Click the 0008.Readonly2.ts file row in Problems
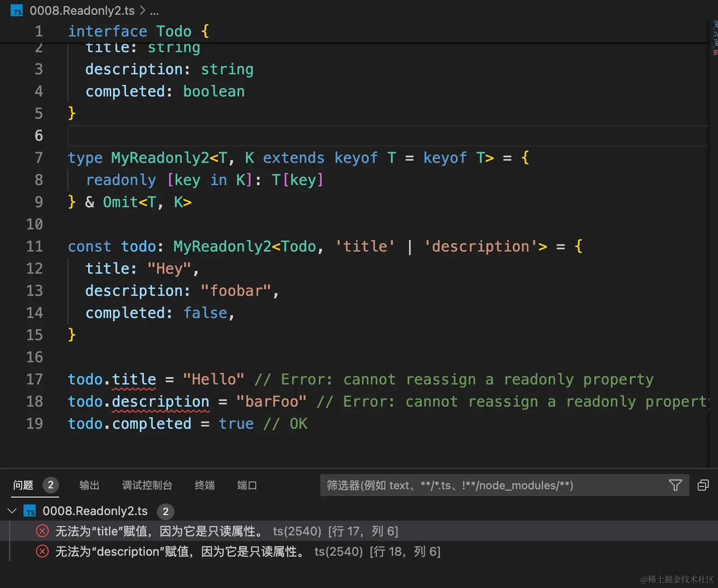The height and width of the screenshot is (588, 718). click(359, 511)
